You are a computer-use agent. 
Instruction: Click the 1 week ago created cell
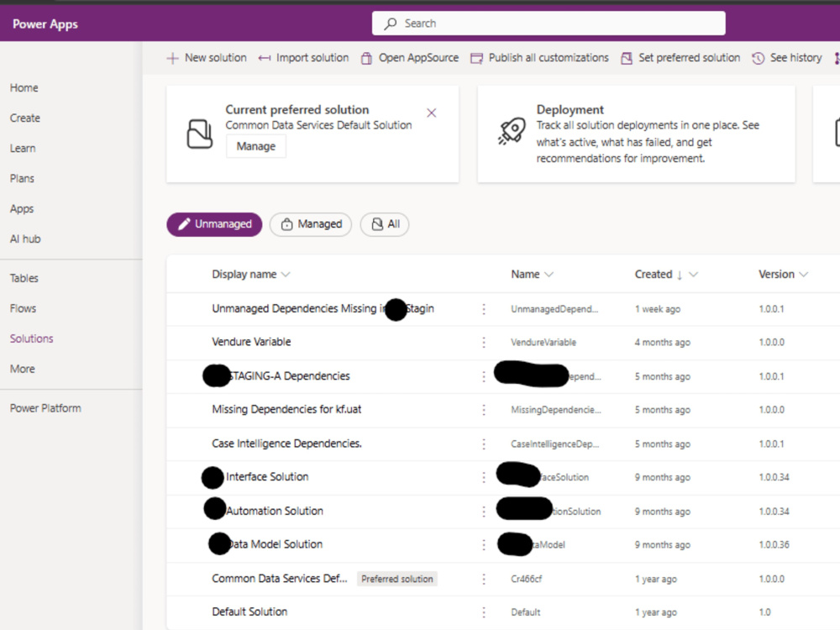coord(658,309)
